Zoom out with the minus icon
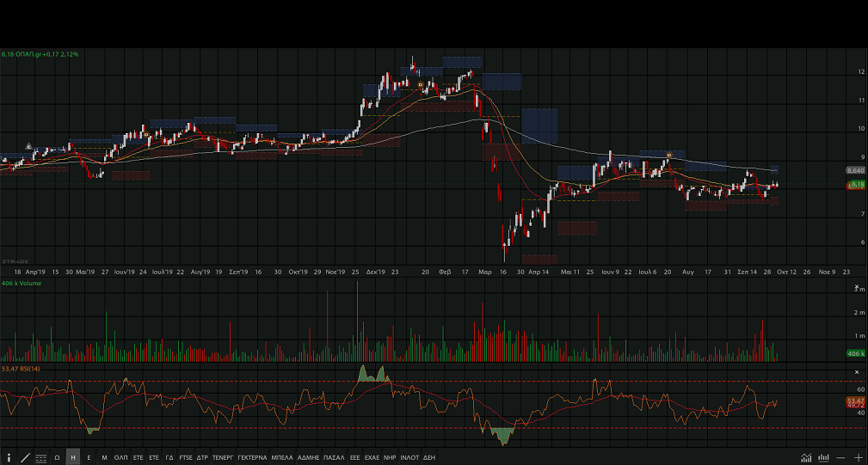Viewport: 868px width, 465px height. coord(840,458)
